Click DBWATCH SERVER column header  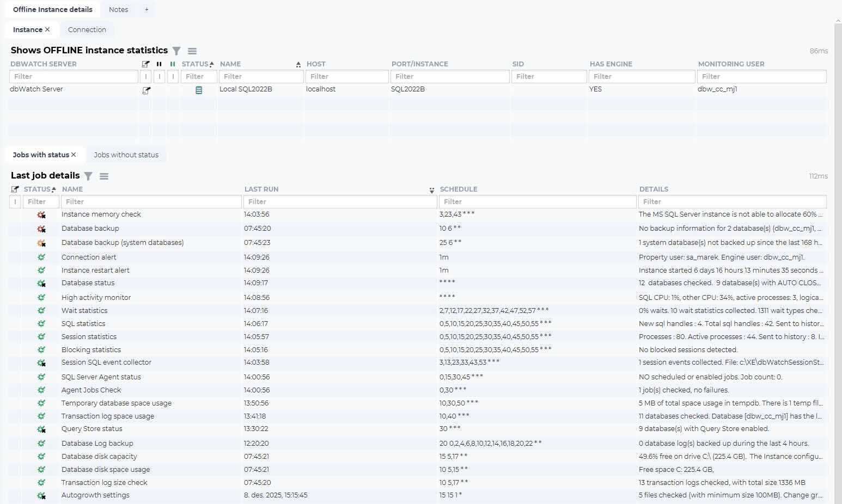tap(44, 64)
